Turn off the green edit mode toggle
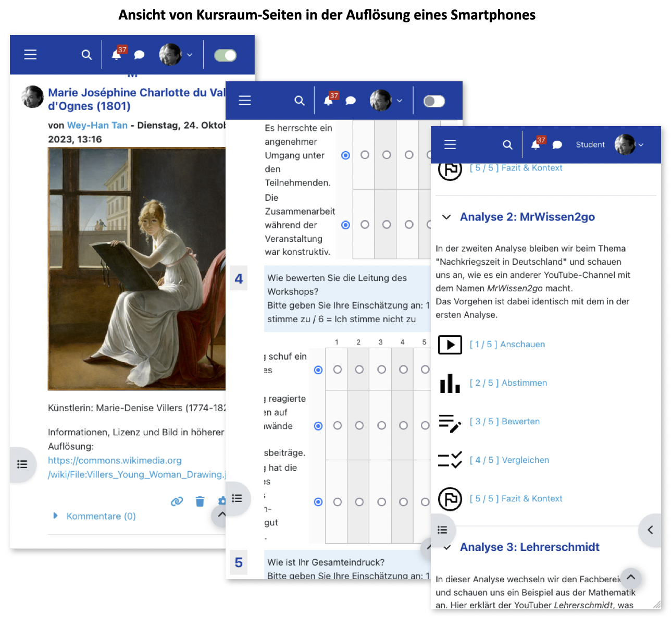 (x=226, y=55)
